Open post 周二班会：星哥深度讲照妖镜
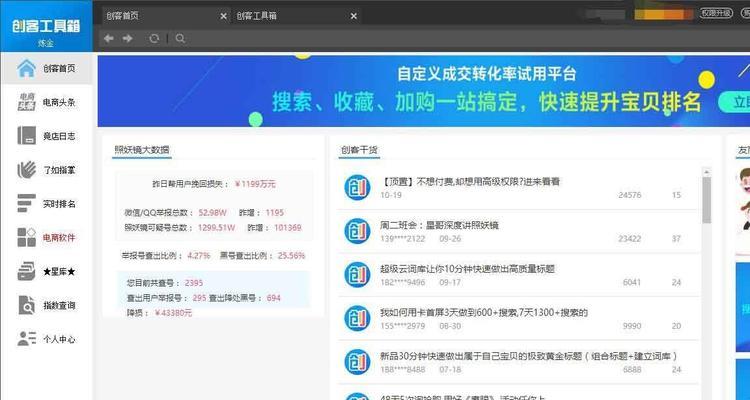 tap(439, 225)
